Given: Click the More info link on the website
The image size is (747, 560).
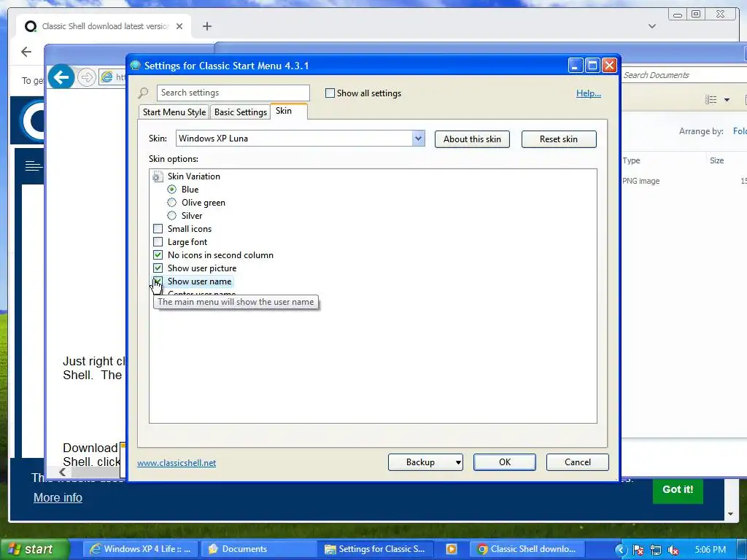Looking at the screenshot, I should point(58,497).
